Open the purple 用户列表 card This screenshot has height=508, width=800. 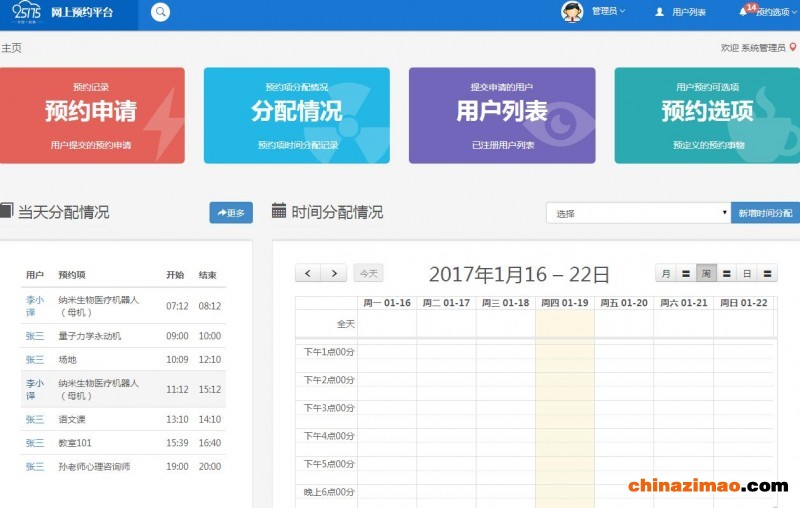click(x=502, y=115)
